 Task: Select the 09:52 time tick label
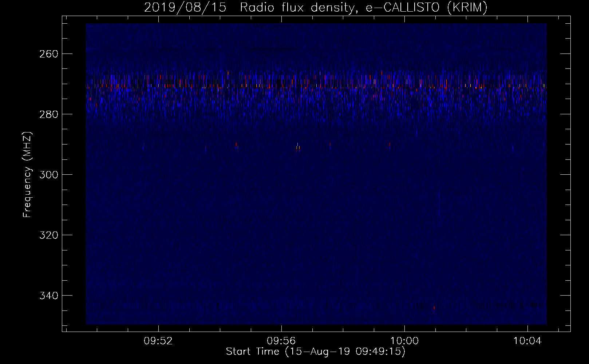[158, 341]
